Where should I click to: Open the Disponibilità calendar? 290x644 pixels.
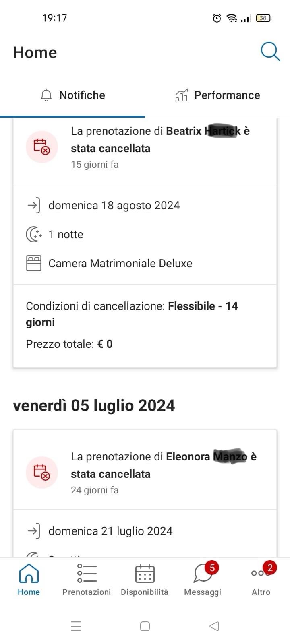click(x=145, y=580)
